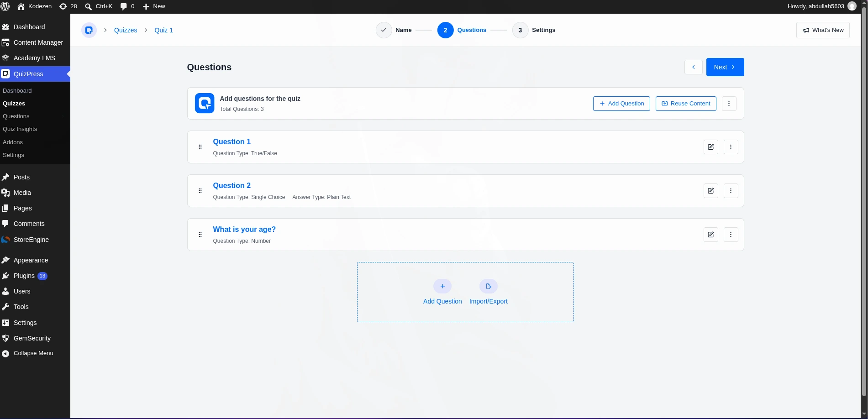This screenshot has width=868, height=419.
Task: Open the Quiz 1 breadcrumb link
Action: [x=163, y=30]
